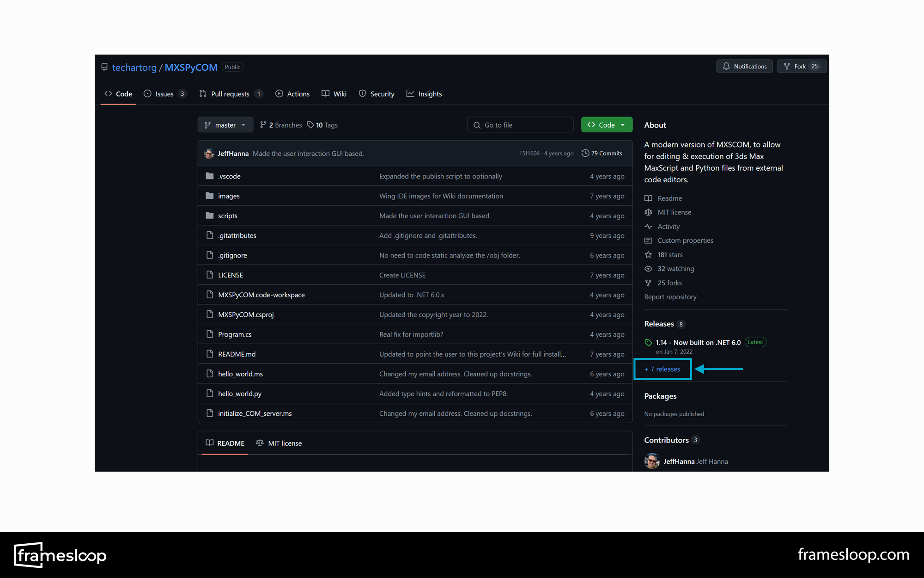Image resolution: width=924 pixels, height=578 pixels.
Task: Open commit 'Expanded the publish script to optionally'
Action: coord(441,176)
